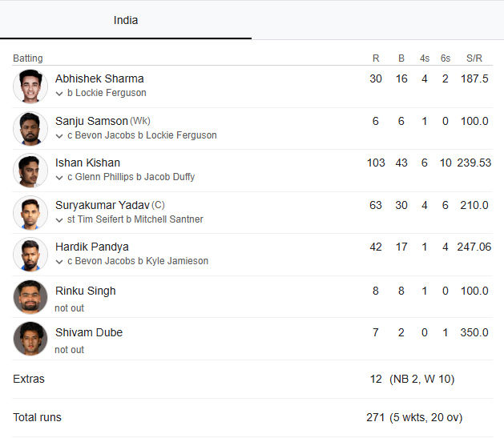Switch to the India innings tab

tap(126, 20)
